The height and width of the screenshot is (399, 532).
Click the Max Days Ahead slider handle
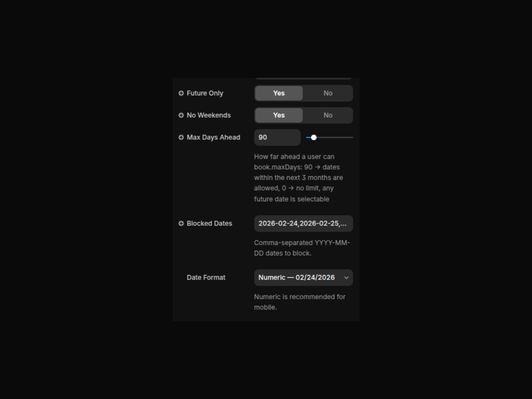(314, 137)
